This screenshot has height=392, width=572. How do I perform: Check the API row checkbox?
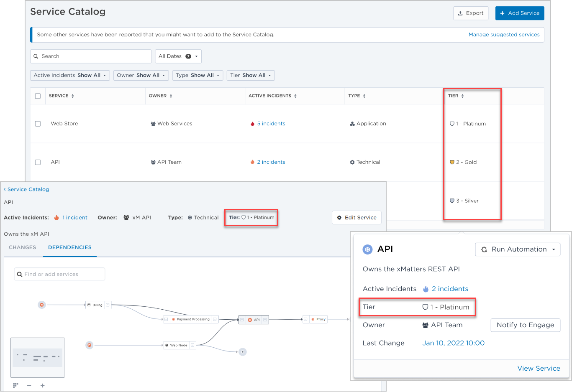(38, 162)
